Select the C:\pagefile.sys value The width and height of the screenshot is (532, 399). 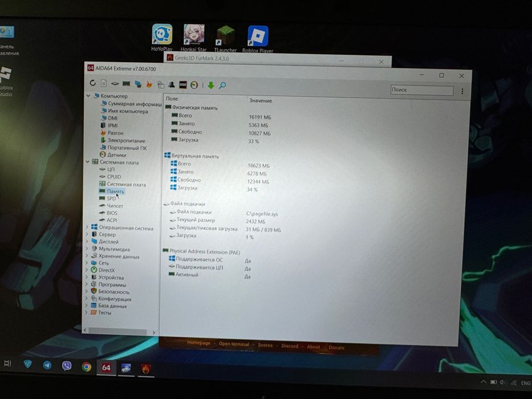pos(262,214)
